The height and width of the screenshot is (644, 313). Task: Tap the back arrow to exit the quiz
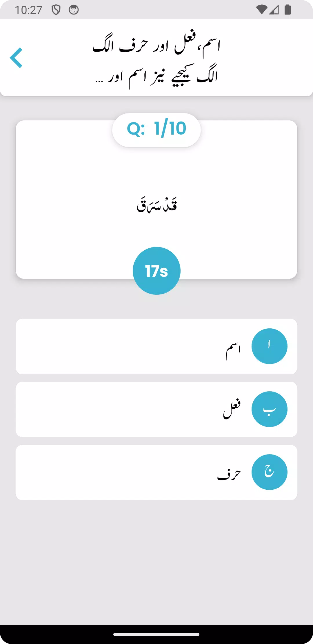[17, 58]
